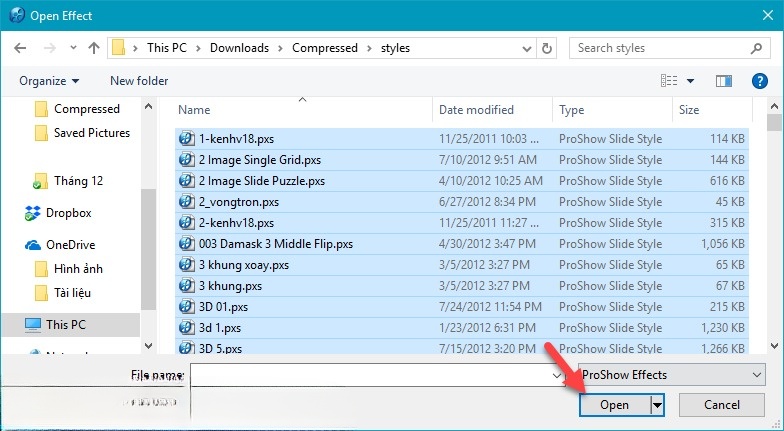
Task: Sort files by Date modified column
Action: tap(476, 110)
